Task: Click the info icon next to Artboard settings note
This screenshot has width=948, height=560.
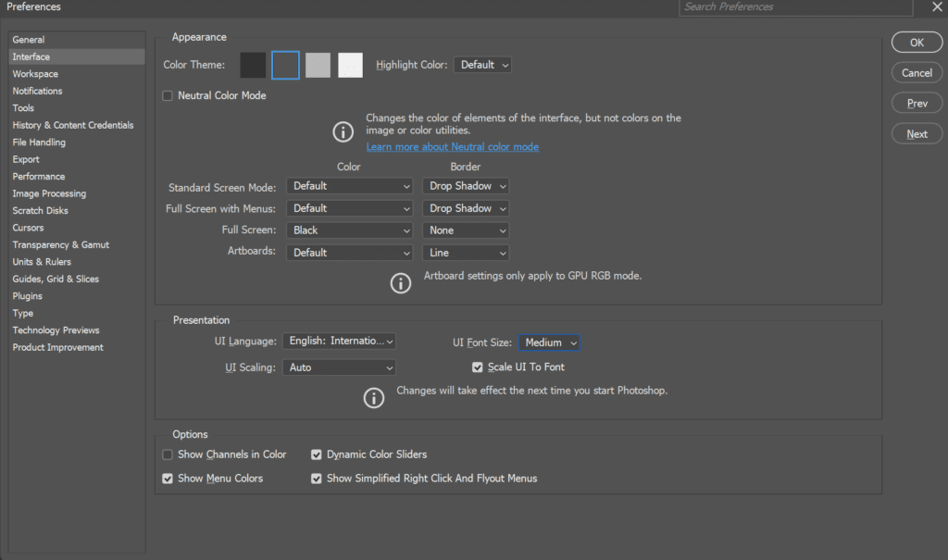Action: (400, 283)
